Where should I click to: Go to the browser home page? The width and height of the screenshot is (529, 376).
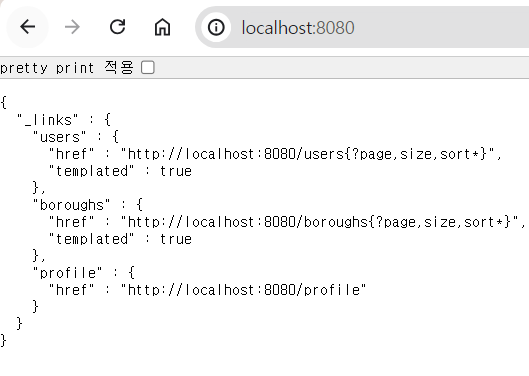tap(162, 27)
